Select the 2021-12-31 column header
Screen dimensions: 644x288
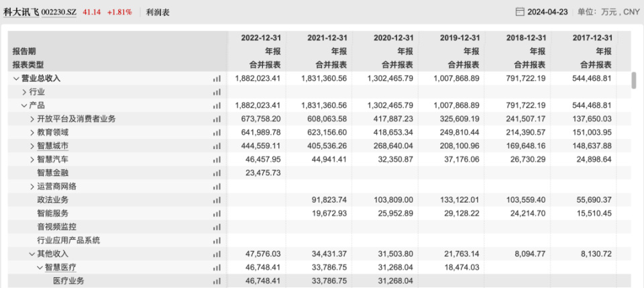point(327,38)
